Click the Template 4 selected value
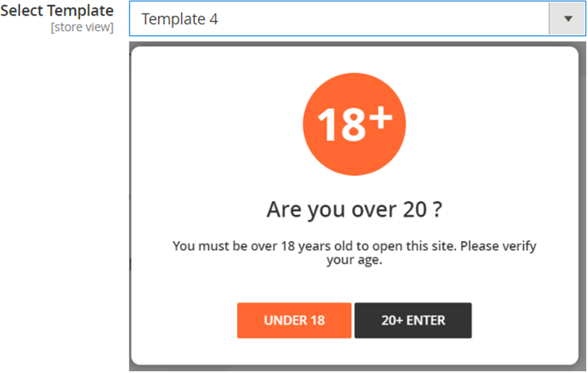Viewport: 588px width, 373px height. click(179, 19)
